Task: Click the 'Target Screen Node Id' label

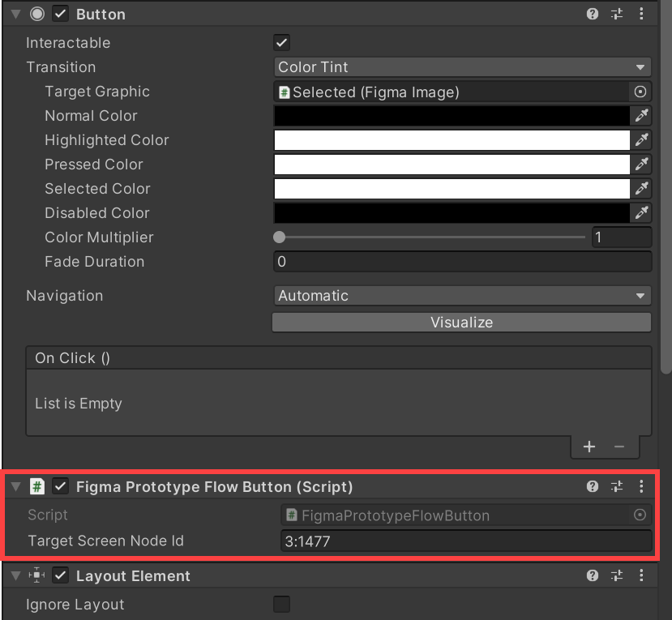Action: (106, 541)
